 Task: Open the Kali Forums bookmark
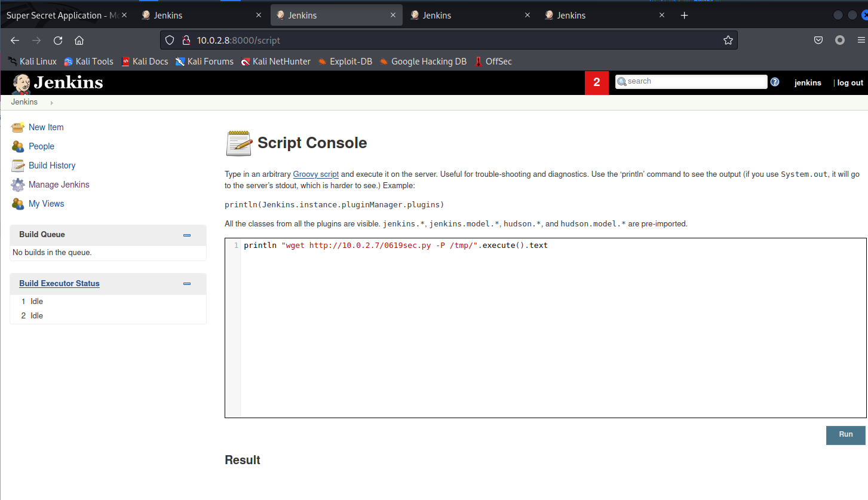tap(204, 62)
